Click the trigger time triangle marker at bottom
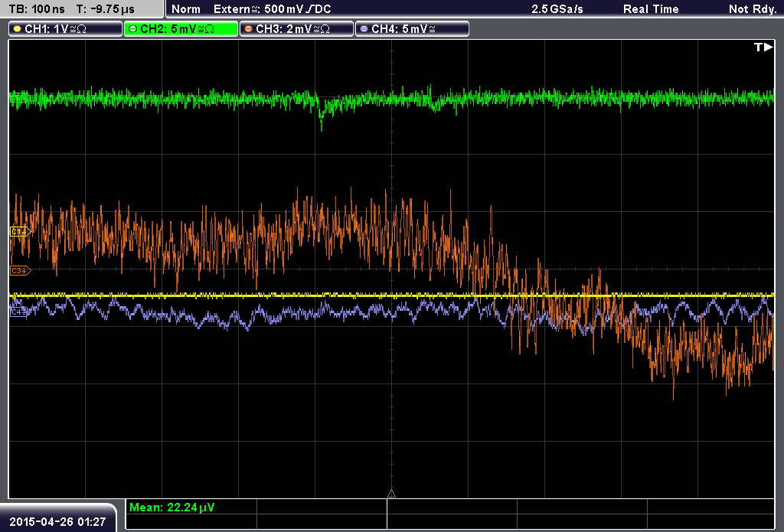 (391, 493)
